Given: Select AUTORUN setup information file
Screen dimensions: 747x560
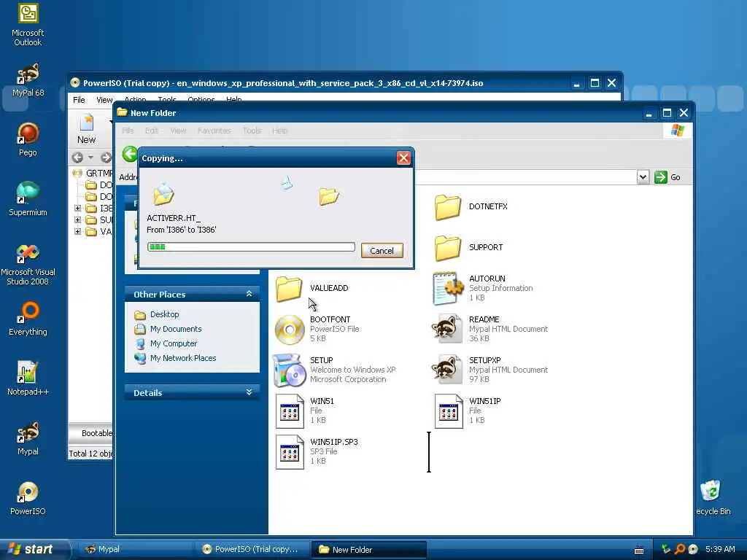Looking at the screenshot, I should coord(483,288).
